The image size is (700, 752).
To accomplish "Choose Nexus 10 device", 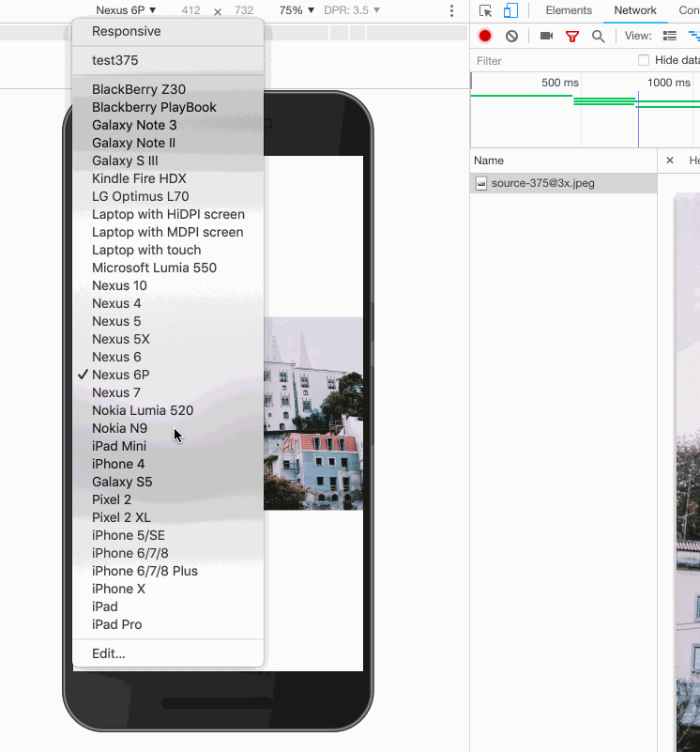I will click(168, 285).
